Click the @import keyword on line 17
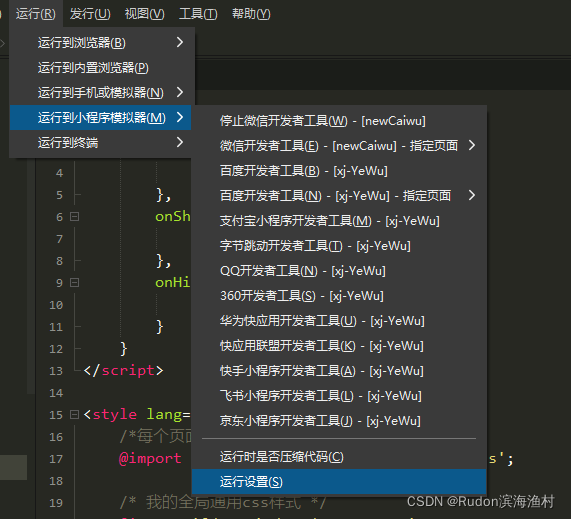 click(x=150, y=458)
